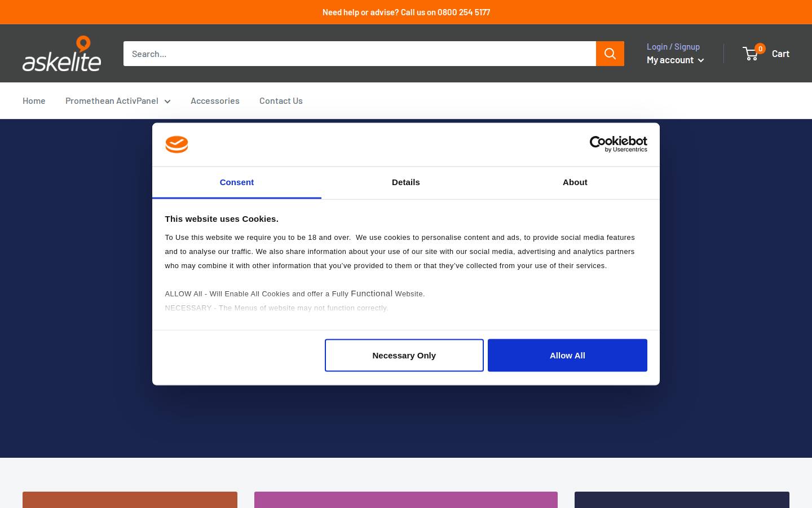812x508 pixels.
Task: Expand the Promethean ActivPanel menu
Action: [x=118, y=100]
